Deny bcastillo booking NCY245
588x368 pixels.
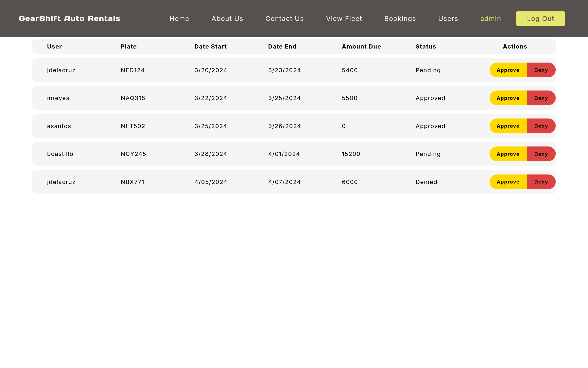point(541,154)
